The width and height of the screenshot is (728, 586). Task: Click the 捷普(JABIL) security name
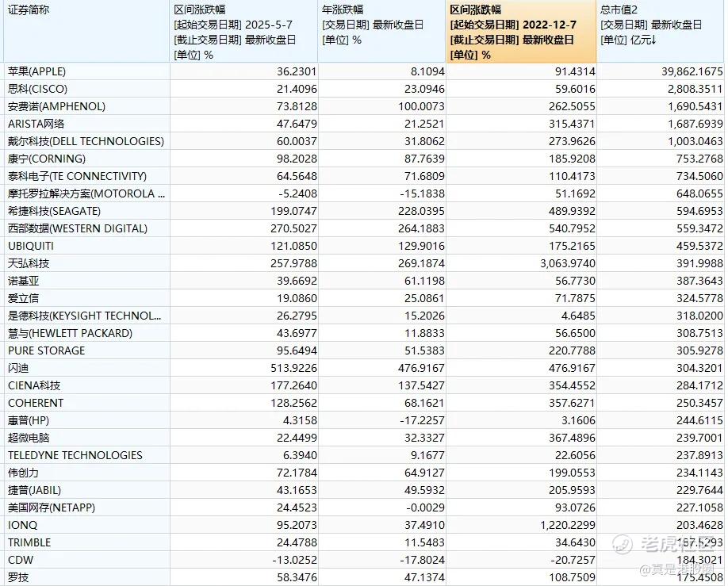tap(34, 490)
